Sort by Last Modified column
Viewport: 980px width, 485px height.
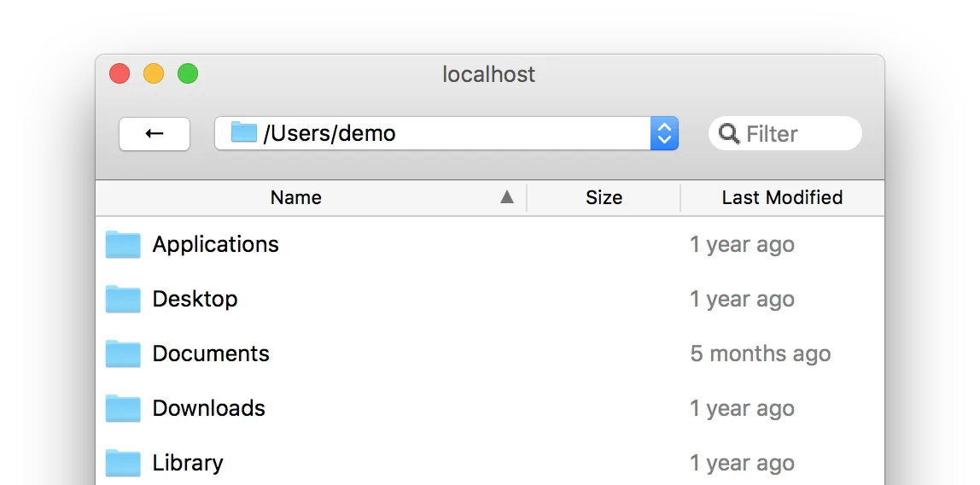point(782,198)
